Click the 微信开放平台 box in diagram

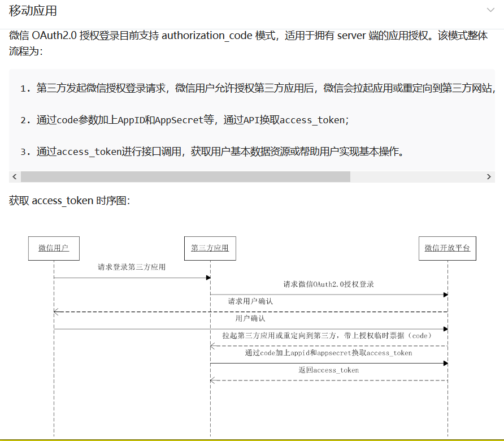pyautogui.click(x=447, y=248)
